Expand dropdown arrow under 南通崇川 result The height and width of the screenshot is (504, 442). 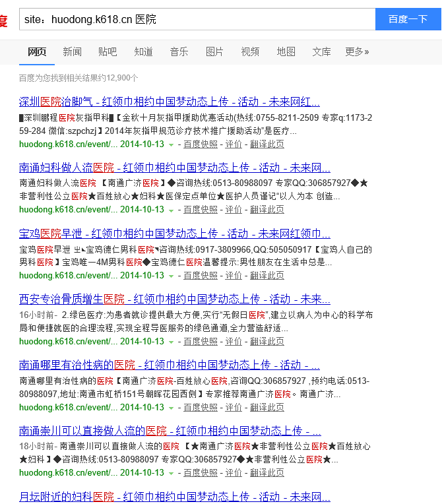point(171,474)
